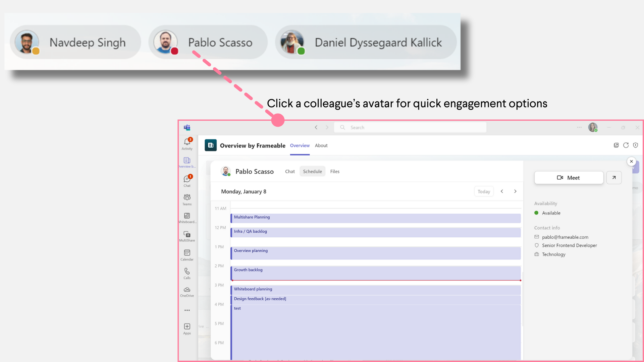Open the test calendar event
This screenshot has width=644, height=362.
376,332
